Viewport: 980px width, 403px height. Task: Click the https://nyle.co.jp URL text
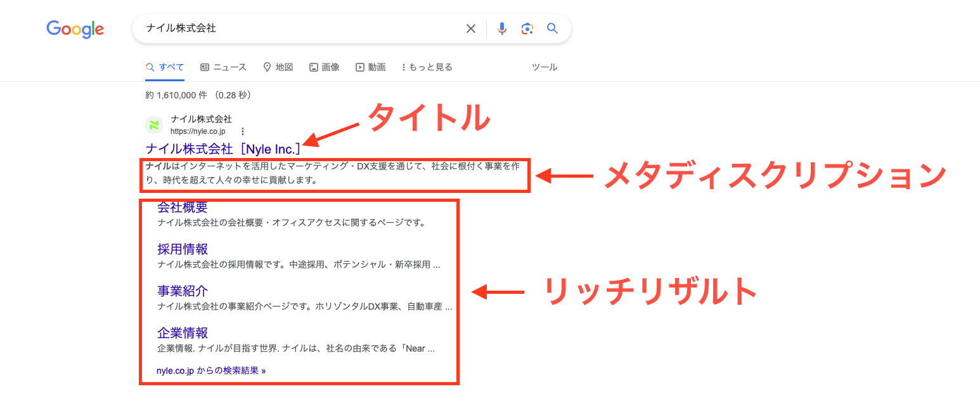pos(198,131)
